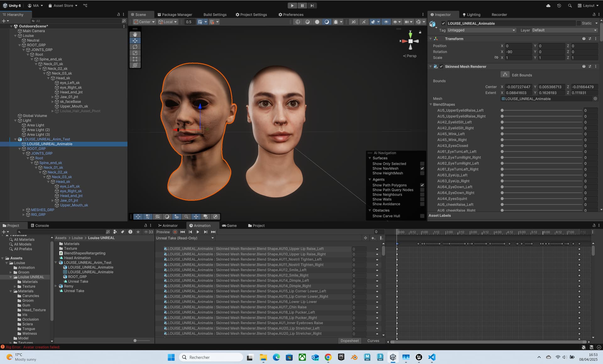Collapse the BlendShapes section in the Inspector
The width and height of the screenshot is (603, 364).
[431, 104]
